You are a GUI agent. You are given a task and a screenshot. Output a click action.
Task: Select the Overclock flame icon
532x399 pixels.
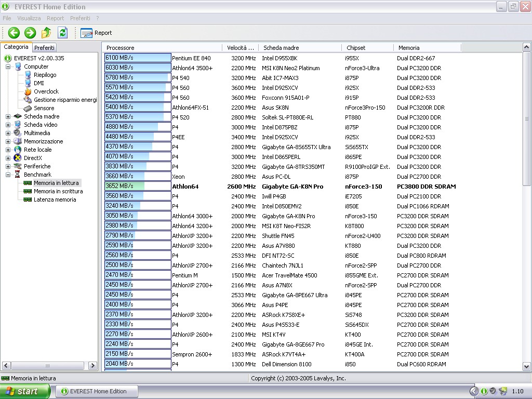(x=28, y=91)
